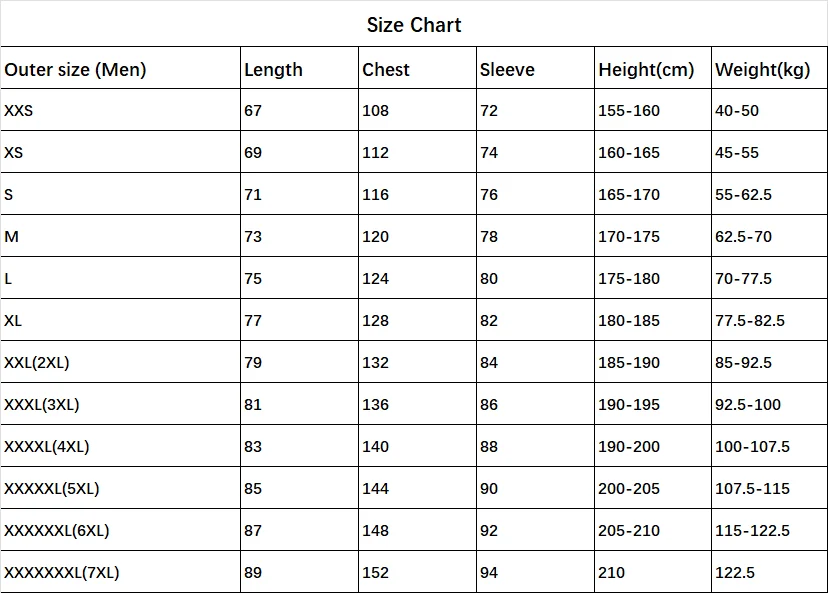This screenshot has width=828, height=593.
Task: Click the Sleeve column header
Action: (507, 69)
